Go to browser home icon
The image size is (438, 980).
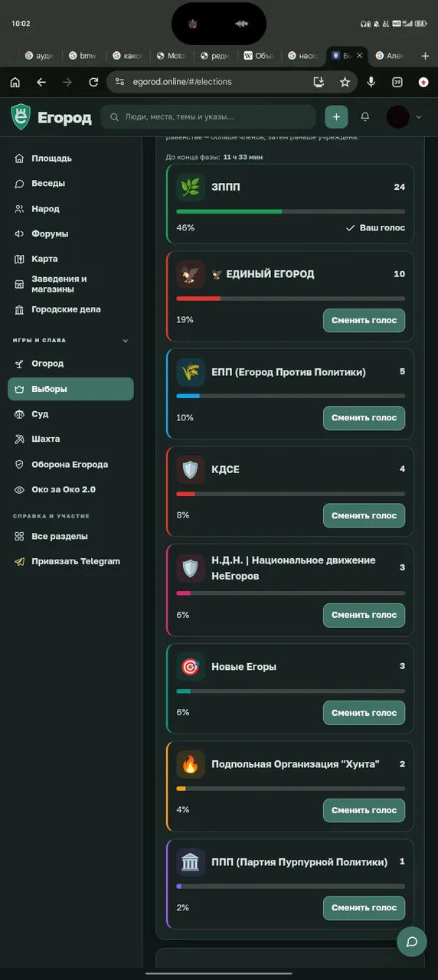pyautogui.click(x=15, y=82)
